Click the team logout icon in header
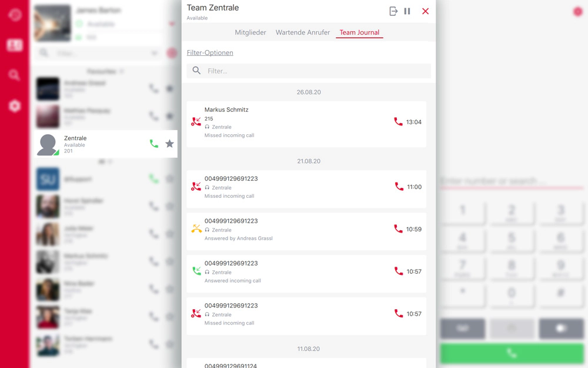 [393, 11]
